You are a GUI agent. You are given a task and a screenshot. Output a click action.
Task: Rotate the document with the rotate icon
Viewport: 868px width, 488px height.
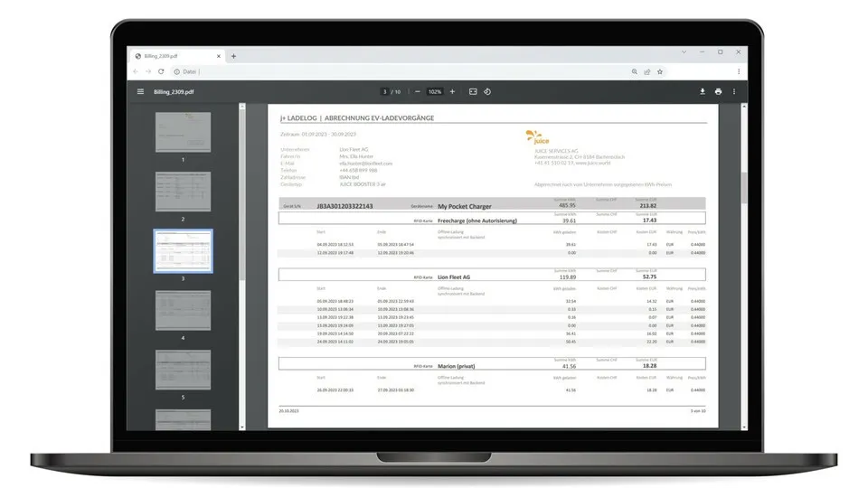pos(487,92)
